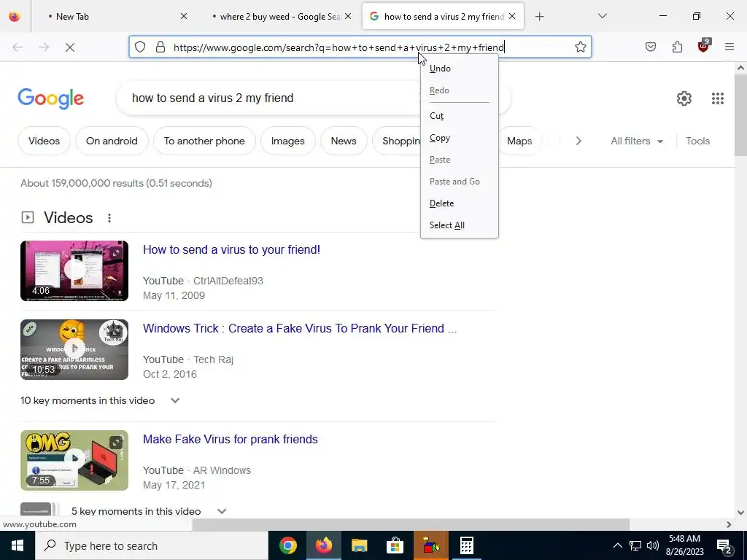Open the search Tools button
The height and width of the screenshot is (560, 747).
tap(697, 141)
